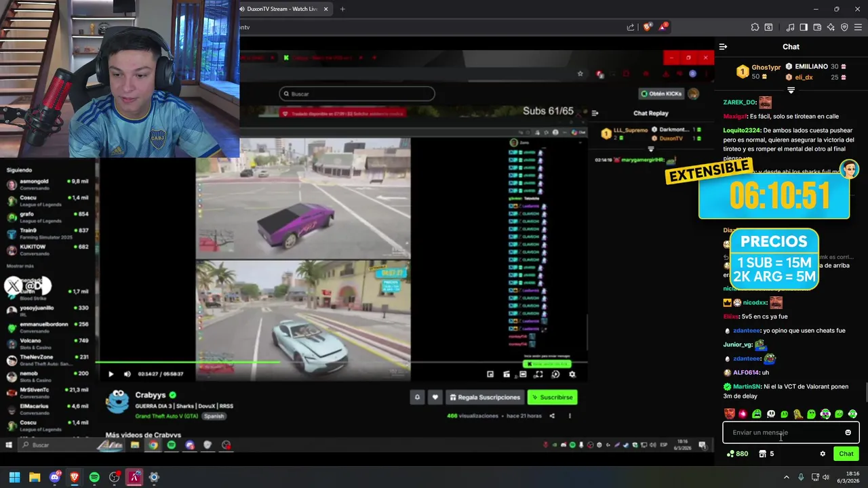Enable notifications bell for Crabyys
Screen dimensions: 868x488
(417, 397)
